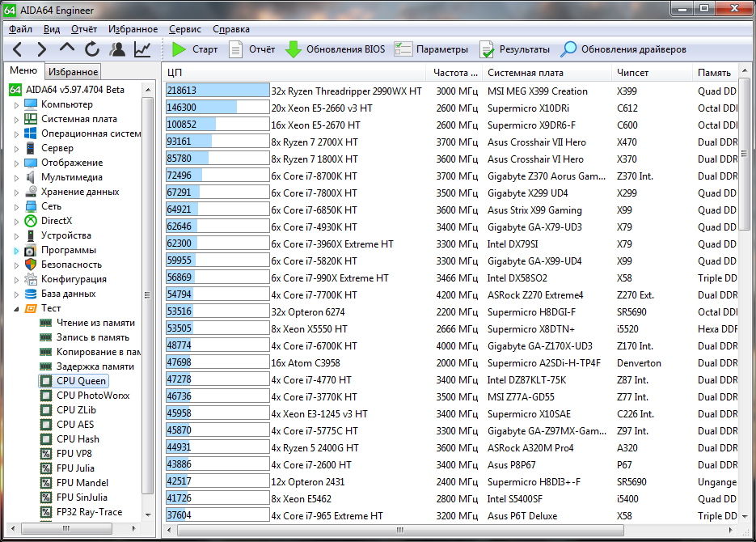
Task: Click the Отображение monitor icon
Action: click(x=31, y=163)
